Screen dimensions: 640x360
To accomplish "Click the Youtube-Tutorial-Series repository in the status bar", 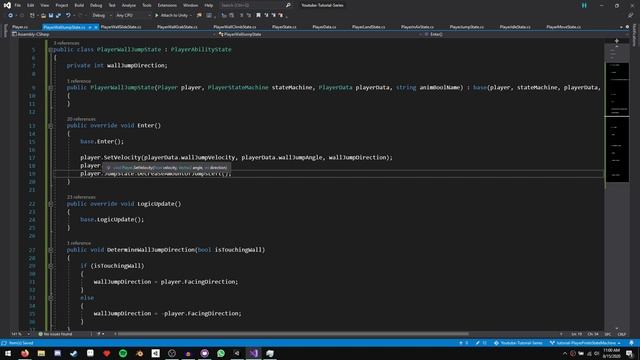I will (518, 343).
